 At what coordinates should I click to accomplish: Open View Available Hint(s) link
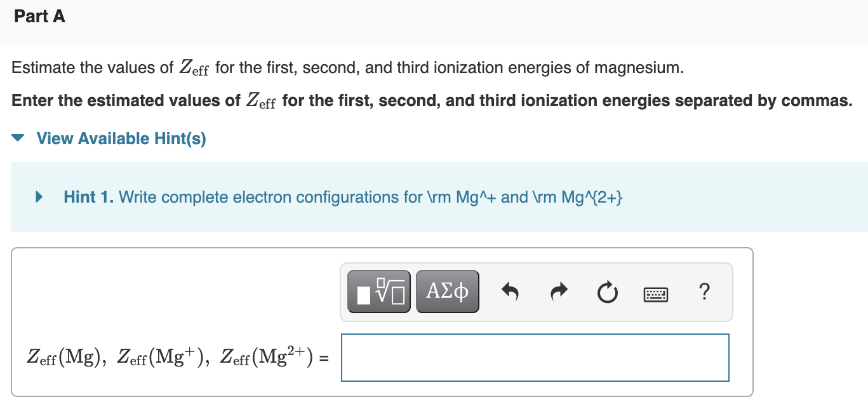[121, 138]
